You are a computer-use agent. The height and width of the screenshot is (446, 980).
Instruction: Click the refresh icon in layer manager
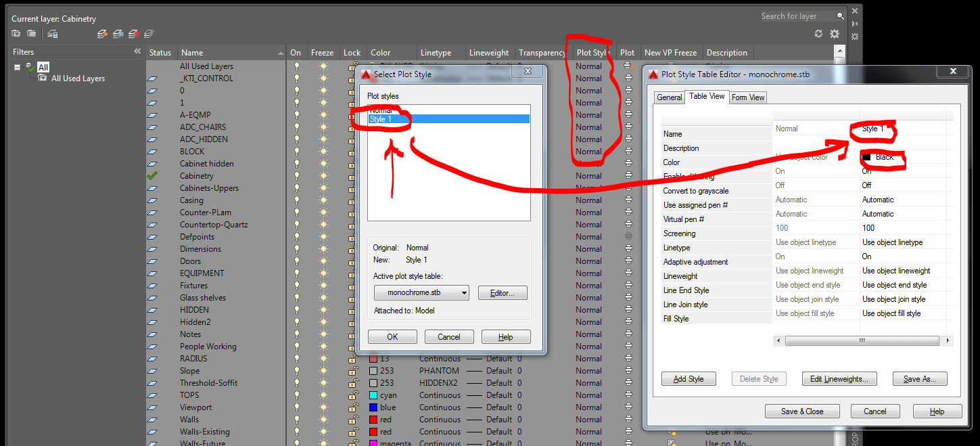(819, 34)
